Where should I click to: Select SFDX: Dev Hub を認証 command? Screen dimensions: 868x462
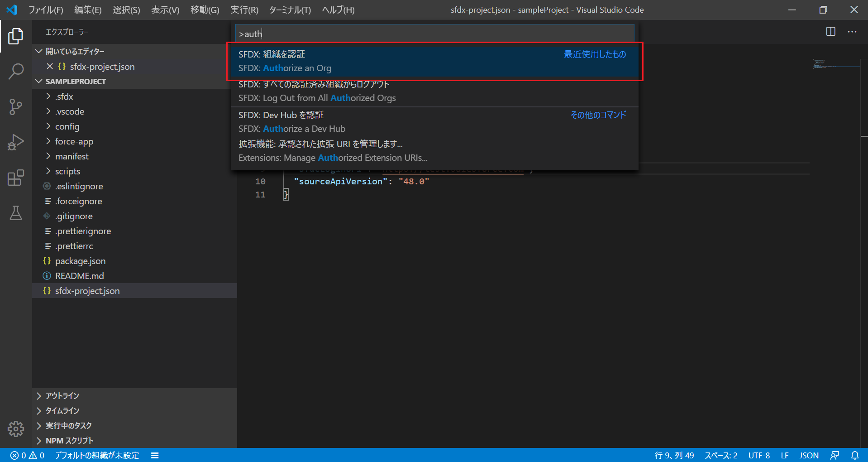coord(434,122)
